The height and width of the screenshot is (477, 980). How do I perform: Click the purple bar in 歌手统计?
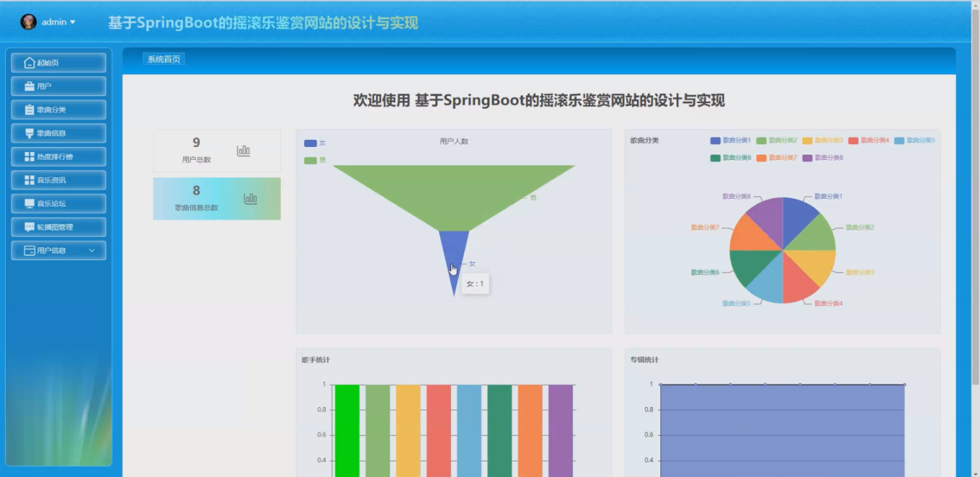tap(560, 430)
